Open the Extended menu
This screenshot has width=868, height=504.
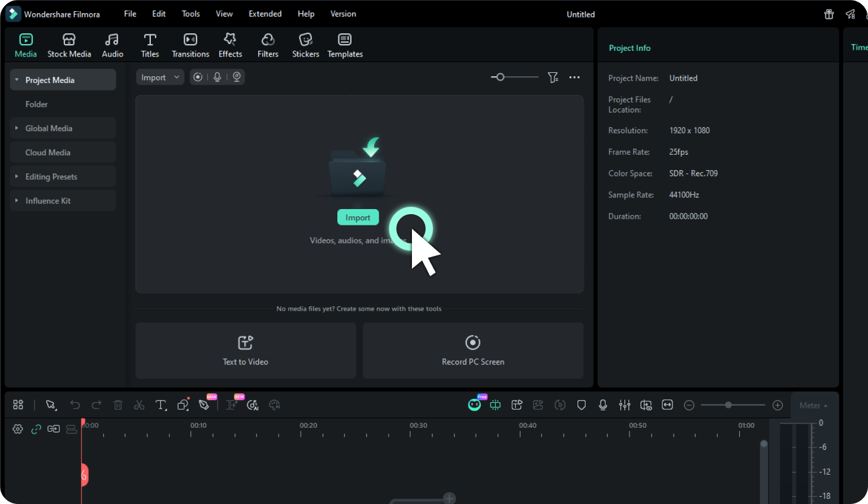tap(265, 14)
